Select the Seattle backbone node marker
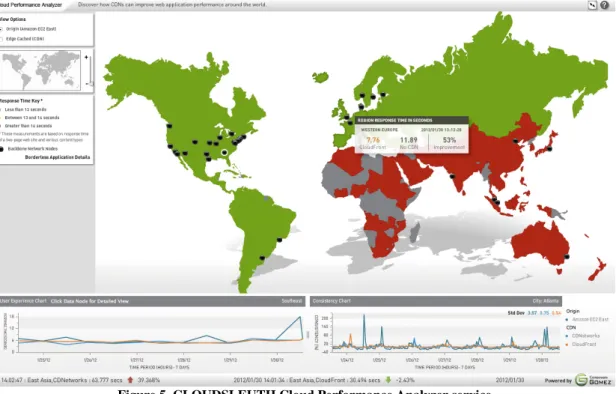 169,126
